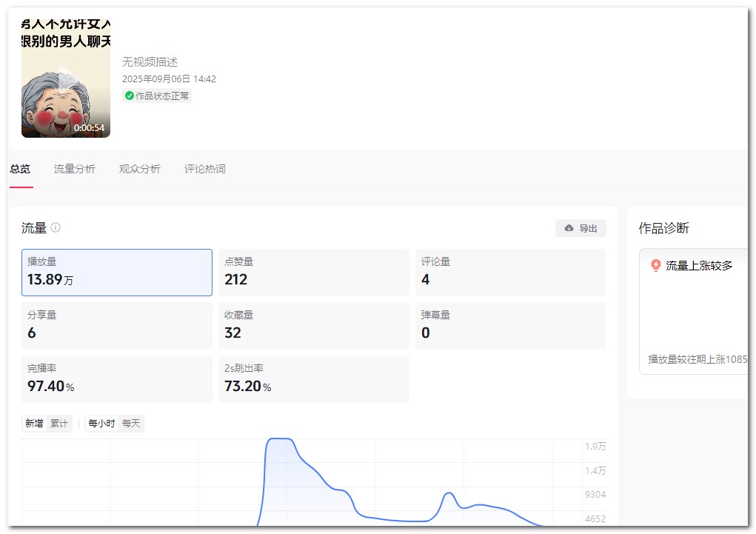
Task: Toggle chart to 累计 mode
Action: tap(59, 424)
